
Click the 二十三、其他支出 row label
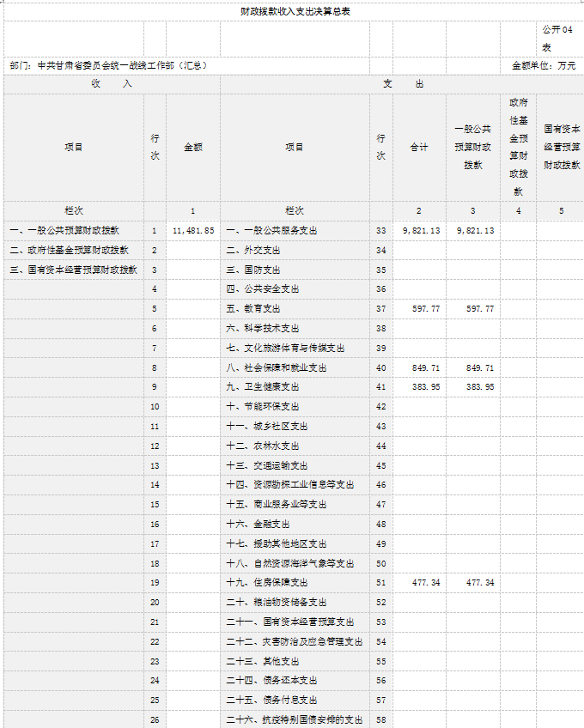click(x=263, y=662)
